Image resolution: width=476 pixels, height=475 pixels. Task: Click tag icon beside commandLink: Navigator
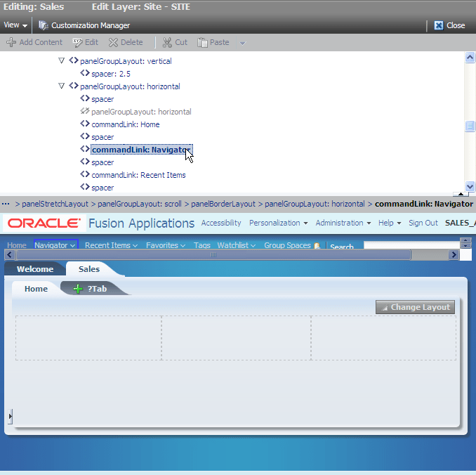coord(85,148)
